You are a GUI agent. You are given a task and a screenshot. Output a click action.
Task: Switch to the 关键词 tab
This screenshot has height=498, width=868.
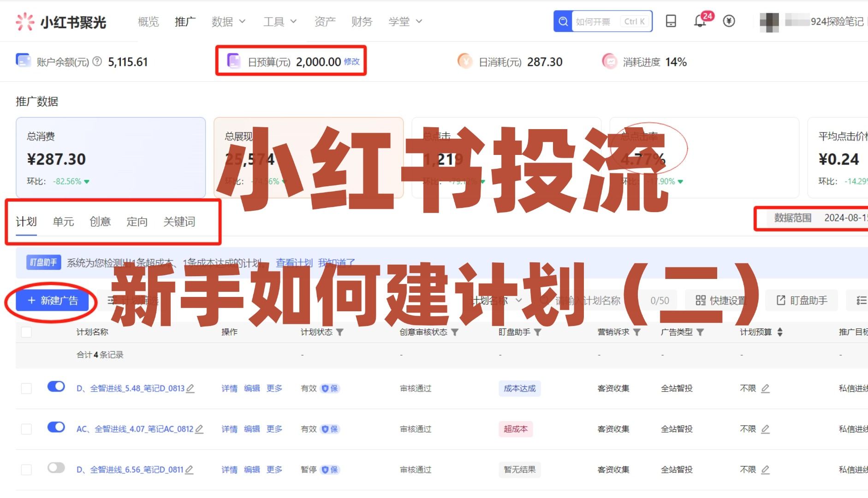click(x=179, y=222)
